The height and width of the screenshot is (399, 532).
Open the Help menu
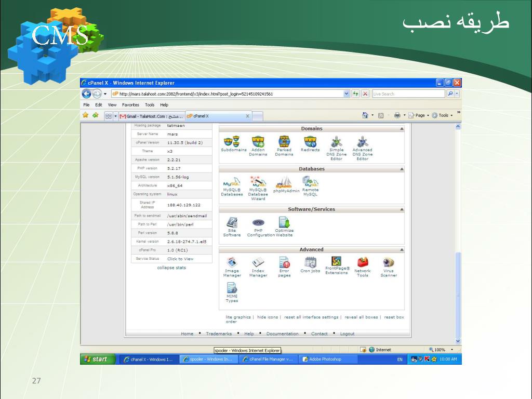pyautogui.click(x=164, y=105)
